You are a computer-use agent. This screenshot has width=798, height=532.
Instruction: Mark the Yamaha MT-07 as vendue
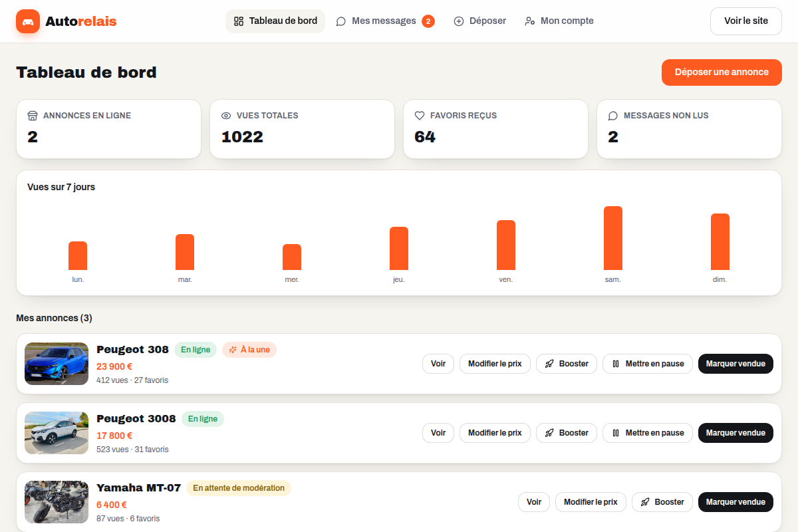[735, 502]
